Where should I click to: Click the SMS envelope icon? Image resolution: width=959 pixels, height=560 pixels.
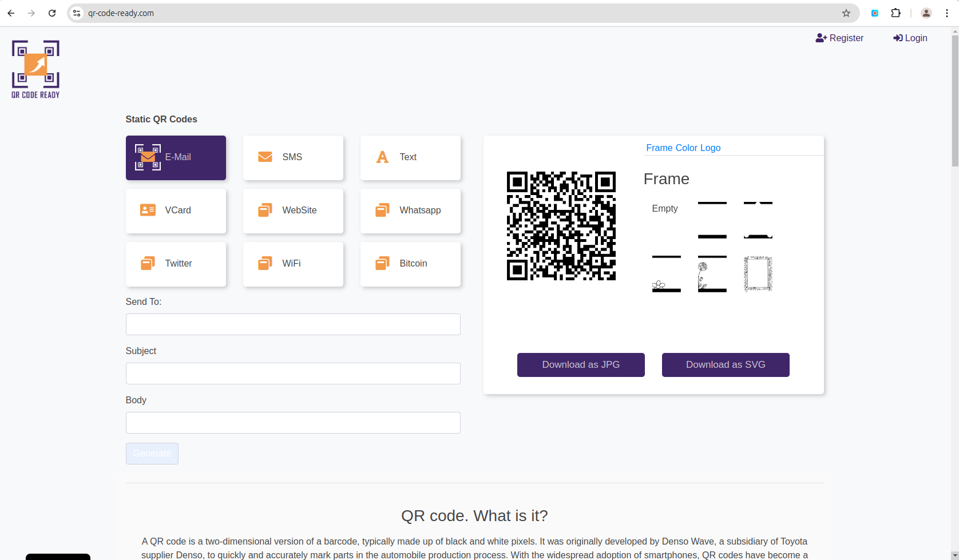click(265, 157)
